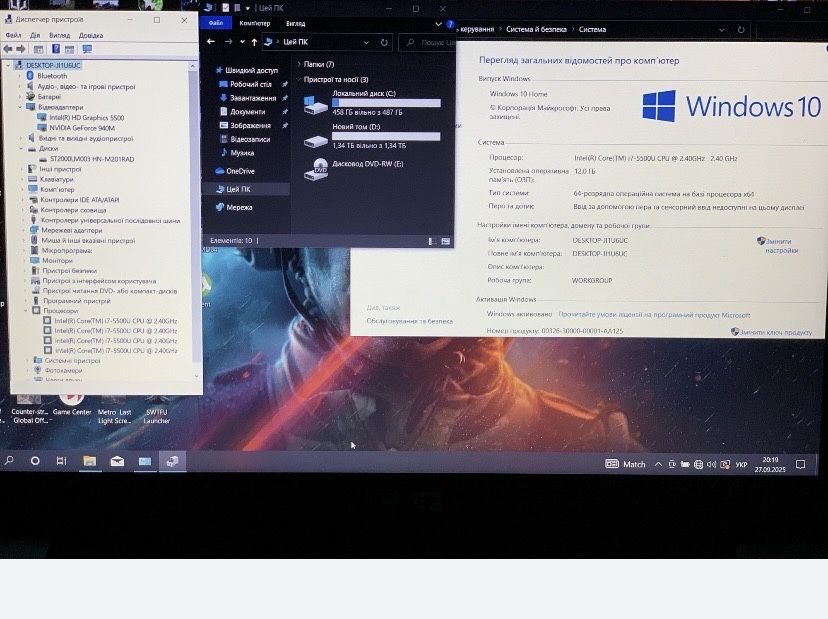Click the Explorer search box

click(427, 42)
